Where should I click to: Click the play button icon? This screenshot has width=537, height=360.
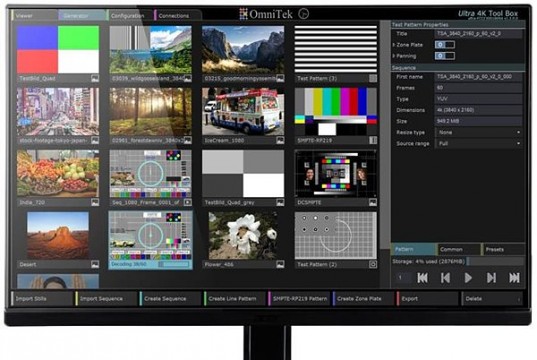[x=468, y=278]
